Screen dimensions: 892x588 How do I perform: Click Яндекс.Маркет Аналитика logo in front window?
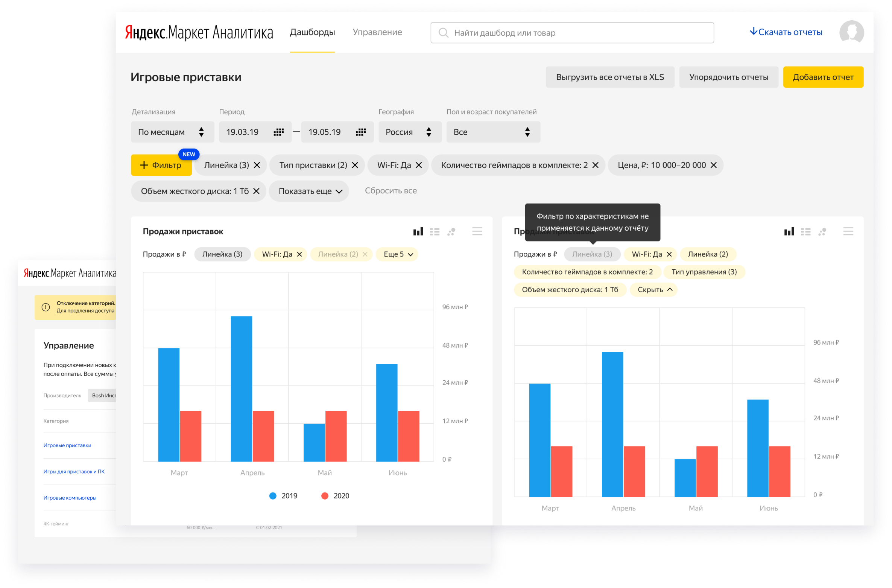point(199,32)
